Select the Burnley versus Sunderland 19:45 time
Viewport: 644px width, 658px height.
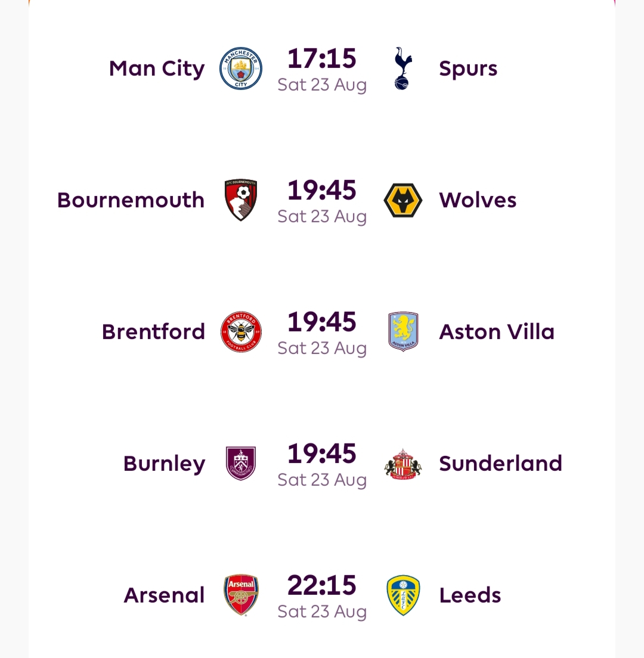point(322,454)
